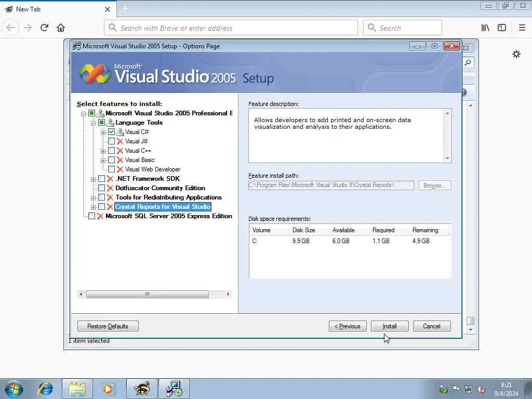Image resolution: width=532 pixels, height=399 pixels.
Task: Go back with the Previous button
Action: tap(348, 326)
